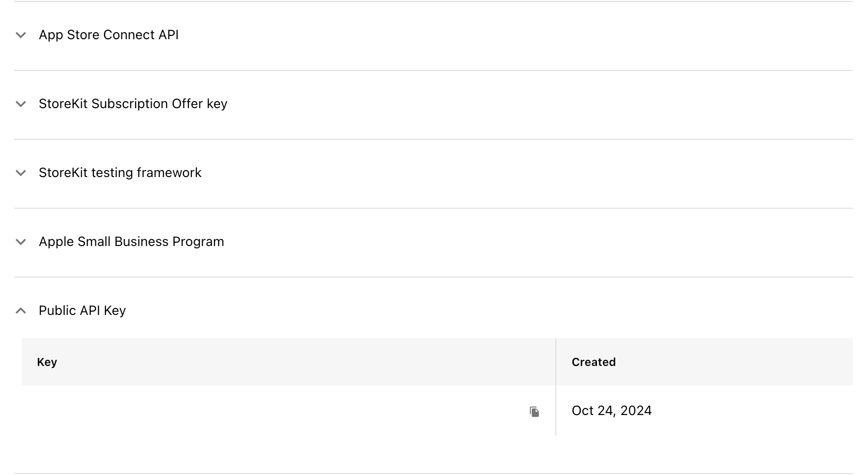Viewport: 868px width, 475px height.
Task: Expand the App Store Connect API section
Action: [110, 35]
